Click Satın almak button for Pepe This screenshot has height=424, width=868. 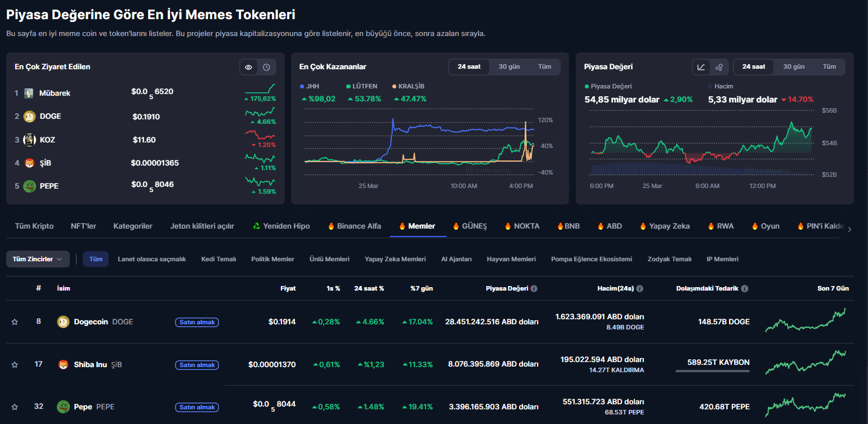pos(196,407)
